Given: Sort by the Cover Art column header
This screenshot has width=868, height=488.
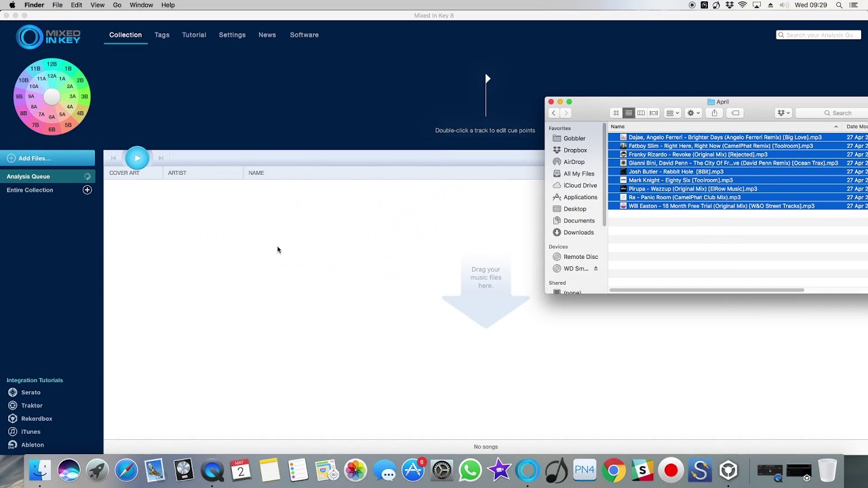Looking at the screenshot, I should coord(134,173).
